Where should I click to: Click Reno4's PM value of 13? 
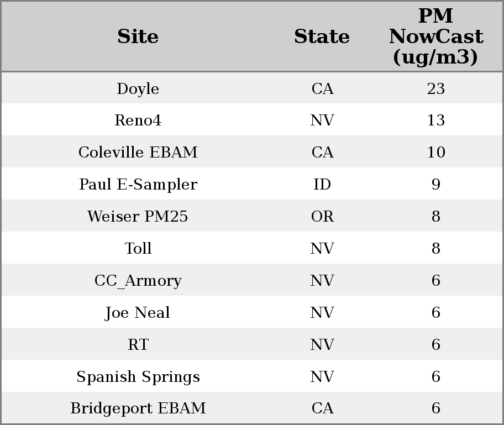click(435, 120)
